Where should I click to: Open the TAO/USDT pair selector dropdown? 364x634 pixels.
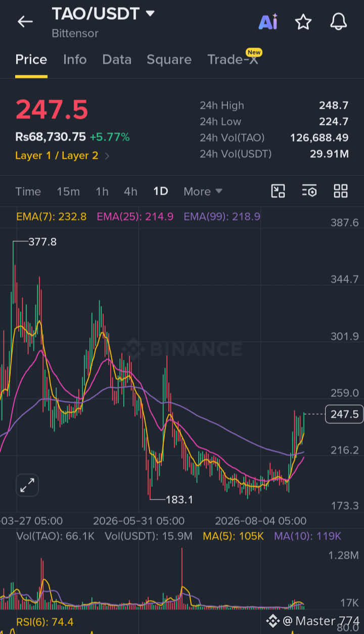click(150, 14)
